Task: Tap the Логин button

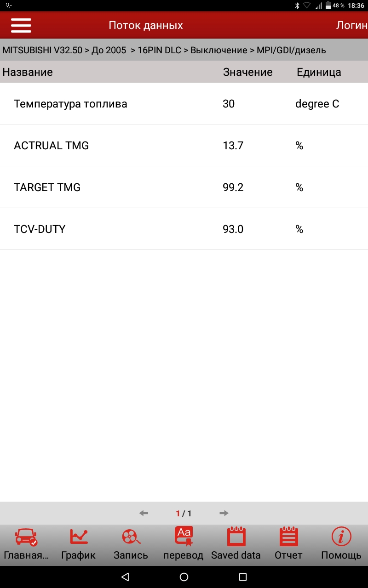Action: pyautogui.click(x=351, y=25)
